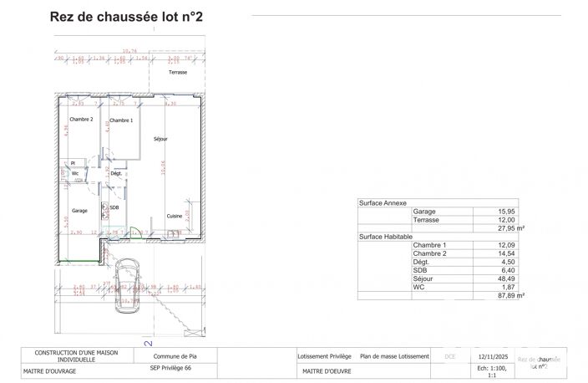The width and height of the screenshot is (588, 383).
Task: Select the Garage value '15,95'
Action: (506, 212)
